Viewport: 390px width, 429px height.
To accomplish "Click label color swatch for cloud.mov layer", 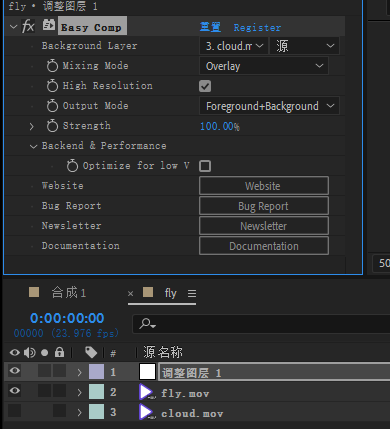I will [x=96, y=411].
